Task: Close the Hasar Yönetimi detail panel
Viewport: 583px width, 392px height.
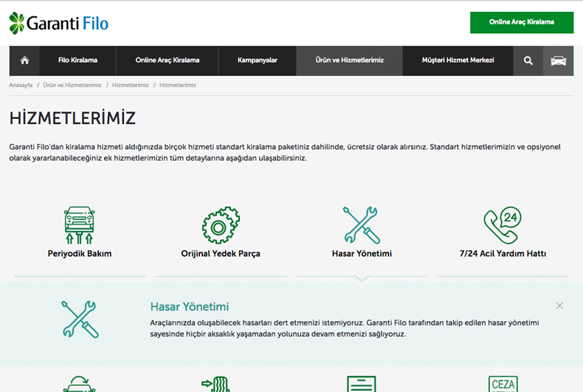Action: (559, 306)
